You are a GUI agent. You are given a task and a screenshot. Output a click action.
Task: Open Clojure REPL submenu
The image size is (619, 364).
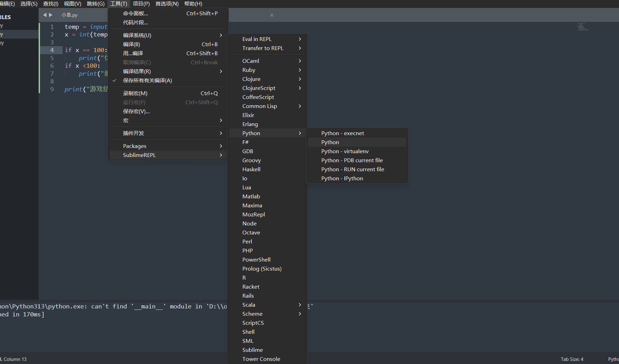pos(267,79)
